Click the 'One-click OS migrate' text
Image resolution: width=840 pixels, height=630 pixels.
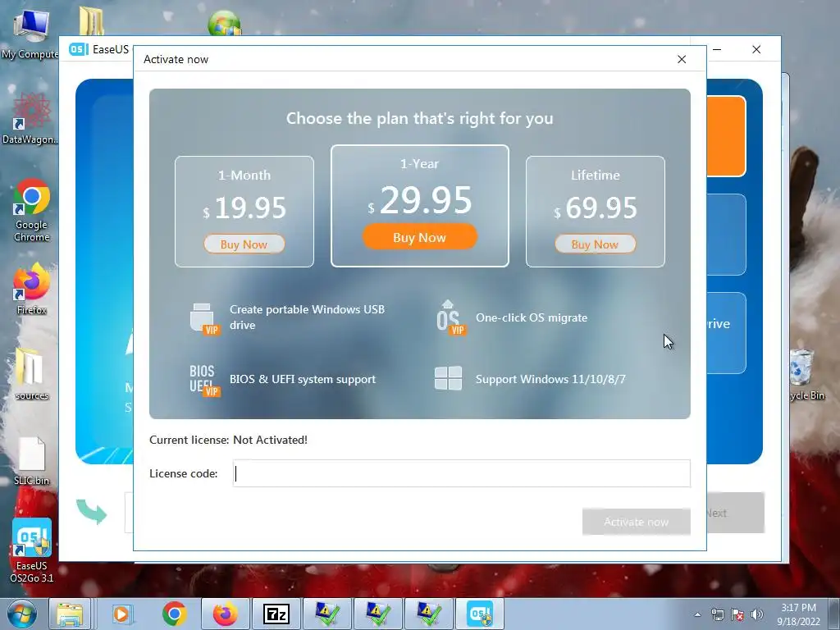click(532, 317)
